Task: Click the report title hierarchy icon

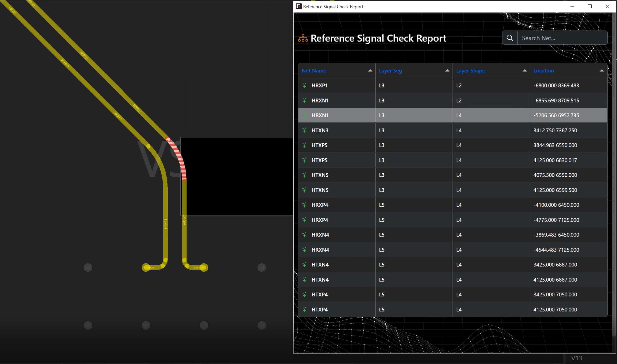Action: tap(303, 38)
